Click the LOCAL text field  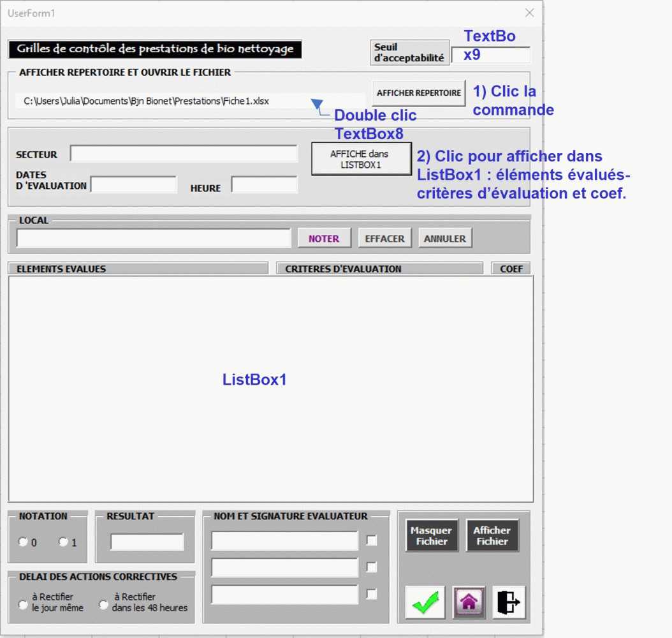tap(154, 239)
